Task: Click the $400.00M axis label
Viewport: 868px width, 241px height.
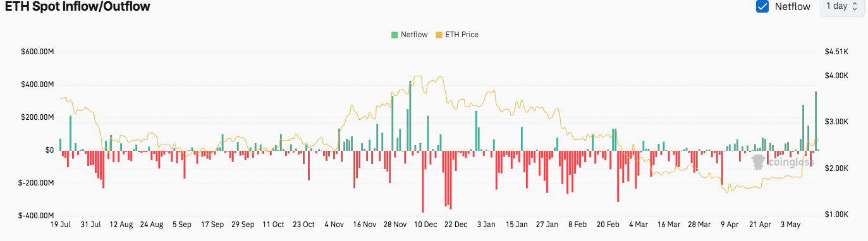Action: pyautogui.click(x=38, y=85)
